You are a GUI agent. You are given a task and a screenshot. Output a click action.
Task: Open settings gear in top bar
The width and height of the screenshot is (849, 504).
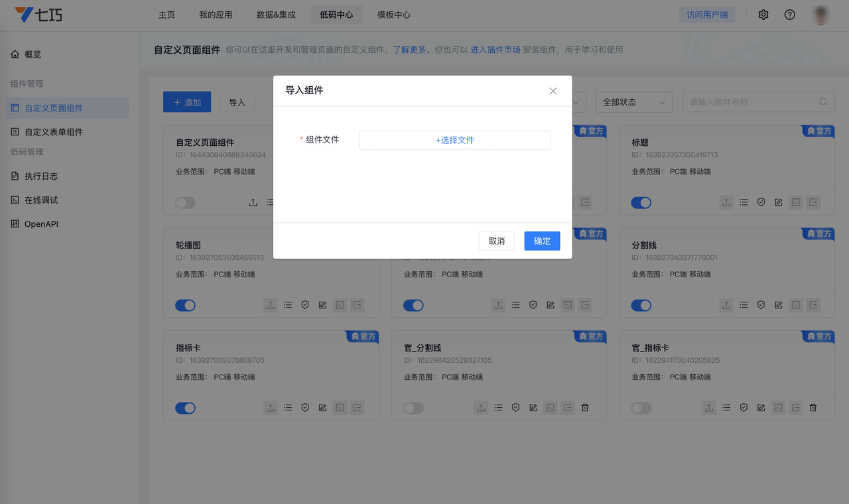[763, 15]
